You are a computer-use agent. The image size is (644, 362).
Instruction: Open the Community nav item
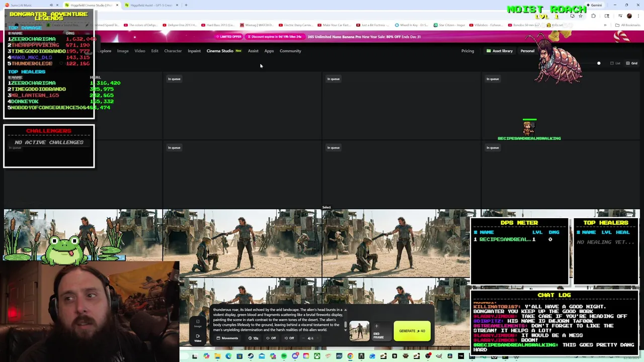tap(290, 51)
